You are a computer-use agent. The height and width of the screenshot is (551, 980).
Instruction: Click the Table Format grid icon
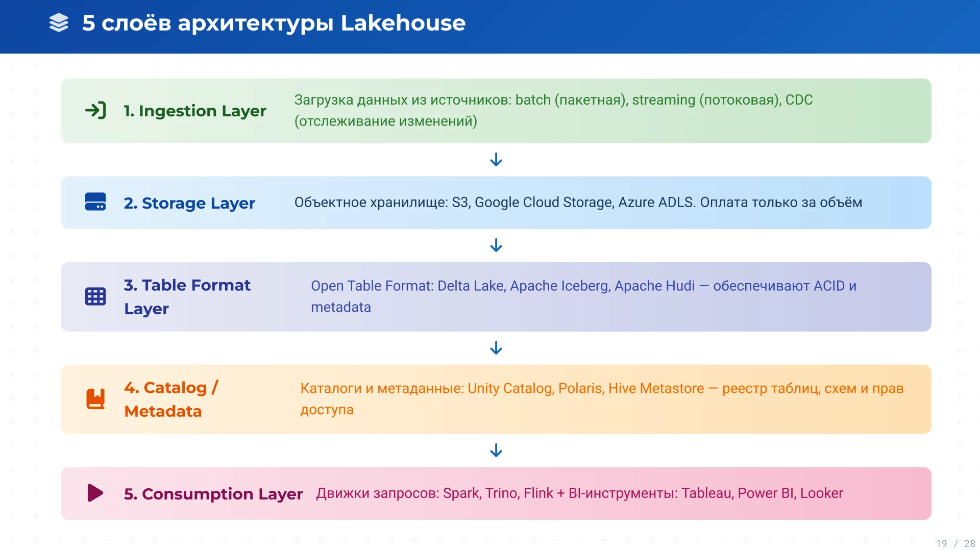pos(95,296)
